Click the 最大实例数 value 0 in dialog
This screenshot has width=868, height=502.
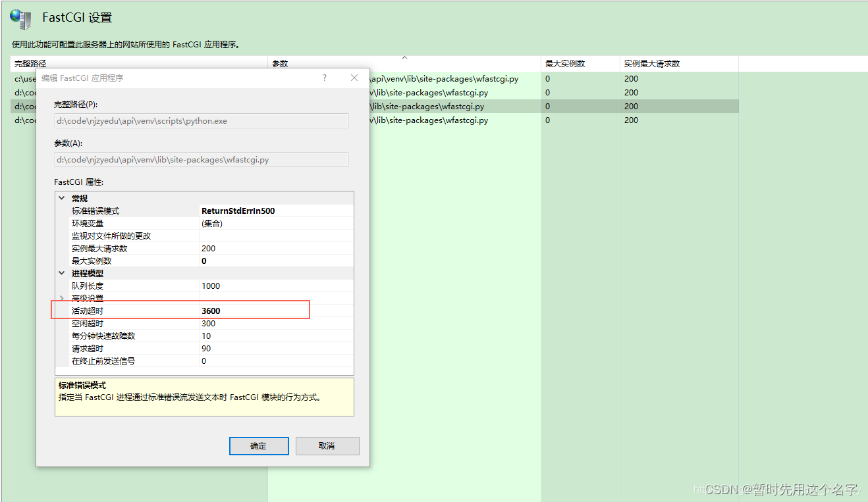(204, 261)
